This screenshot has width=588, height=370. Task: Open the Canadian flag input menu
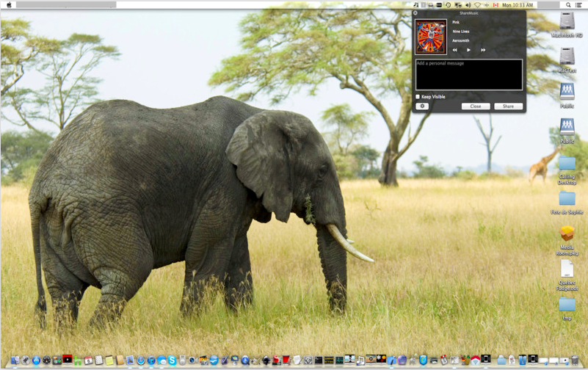click(496, 5)
